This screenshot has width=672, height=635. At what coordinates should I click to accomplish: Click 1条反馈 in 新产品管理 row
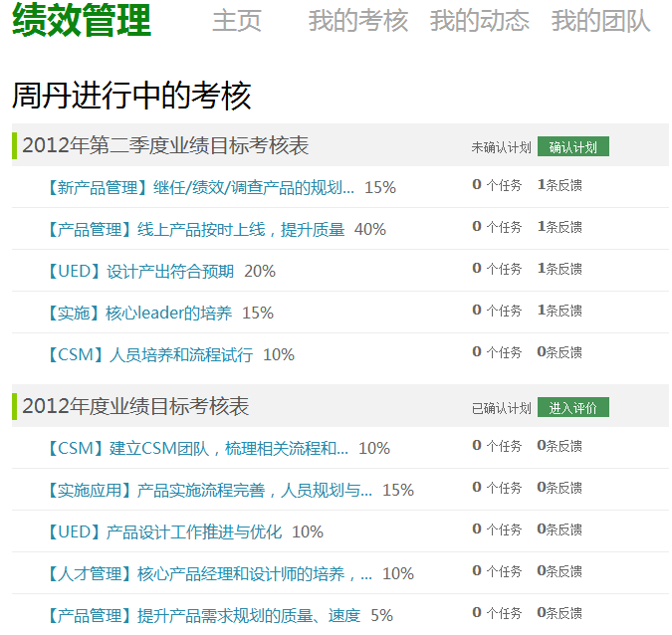coord(560,185)
